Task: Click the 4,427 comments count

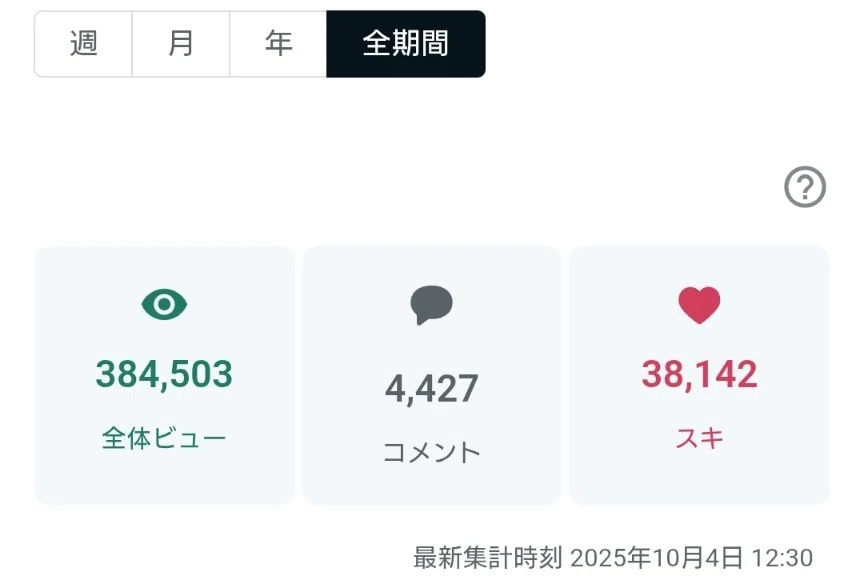Action: tap(431, 389)
